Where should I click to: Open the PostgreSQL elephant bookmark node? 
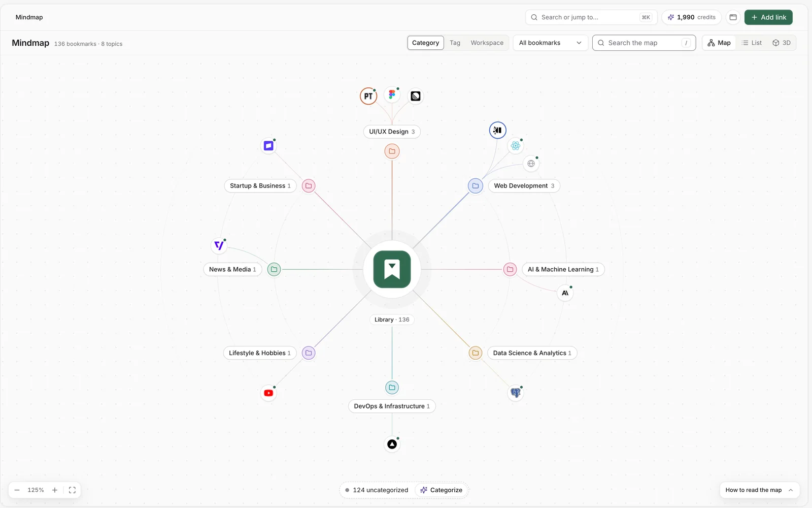click(x=516, y=393)
